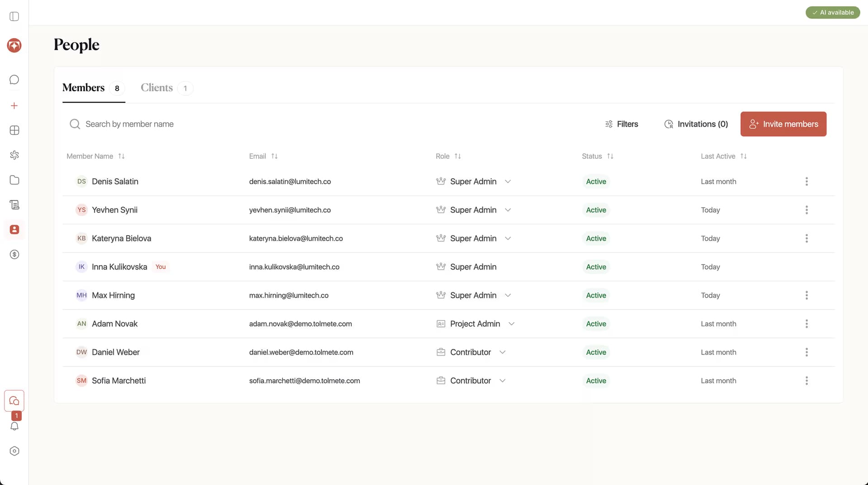868x485 pixels.
Task: Open more options for Yevhen Synii
Action: click(x=807, y=210)
